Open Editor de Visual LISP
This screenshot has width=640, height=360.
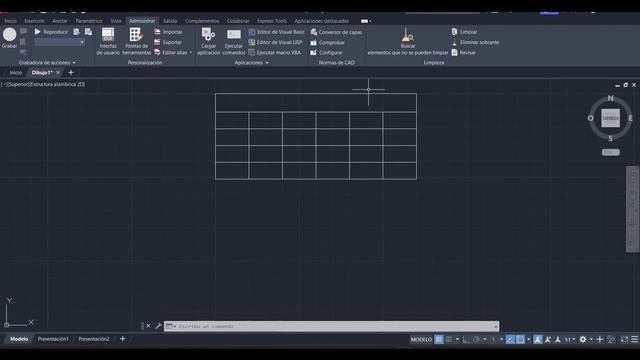[275, 42]
